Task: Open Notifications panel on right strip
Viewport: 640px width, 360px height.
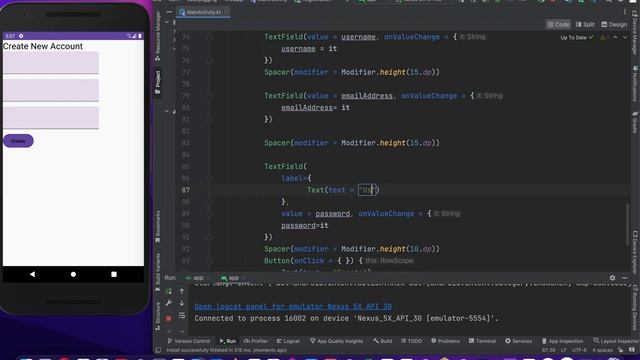Action: 635,84
